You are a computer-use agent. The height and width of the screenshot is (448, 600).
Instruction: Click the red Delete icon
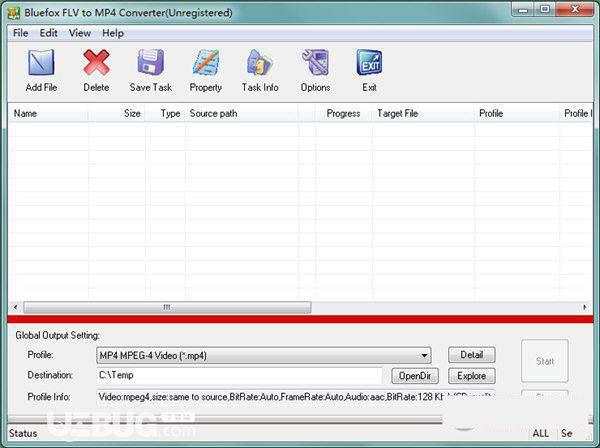tap(96, 62)
